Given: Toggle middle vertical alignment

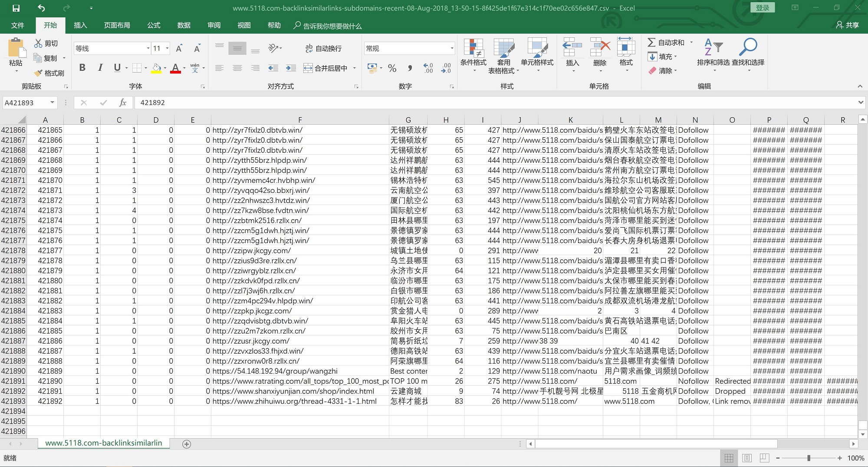Looking at the screenshot, I should [237, 48].
